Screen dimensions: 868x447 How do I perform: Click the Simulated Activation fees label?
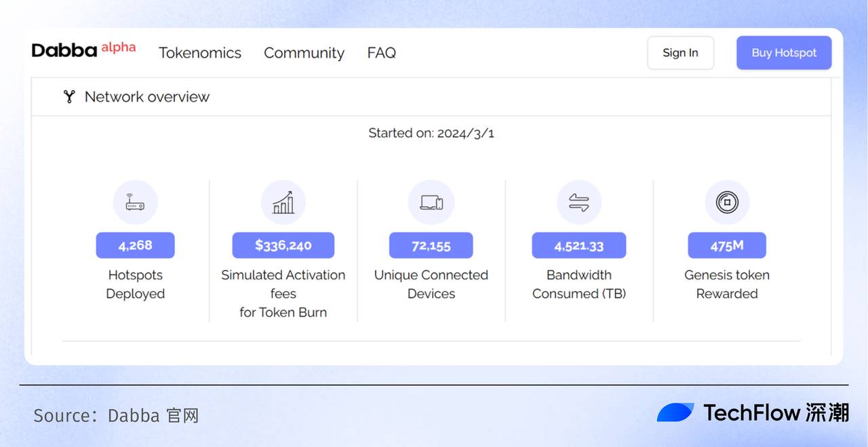pos(283,294)
